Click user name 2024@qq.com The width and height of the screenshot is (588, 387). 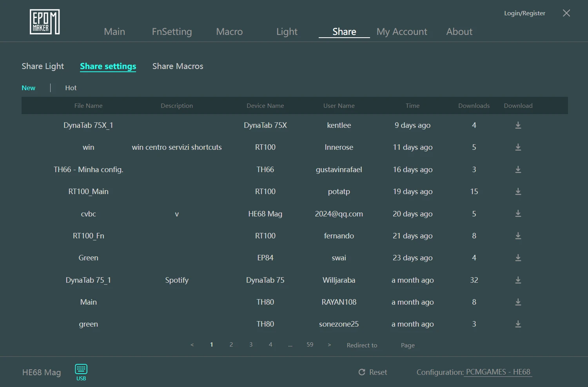pyautogui.click(x=339, y=214)
